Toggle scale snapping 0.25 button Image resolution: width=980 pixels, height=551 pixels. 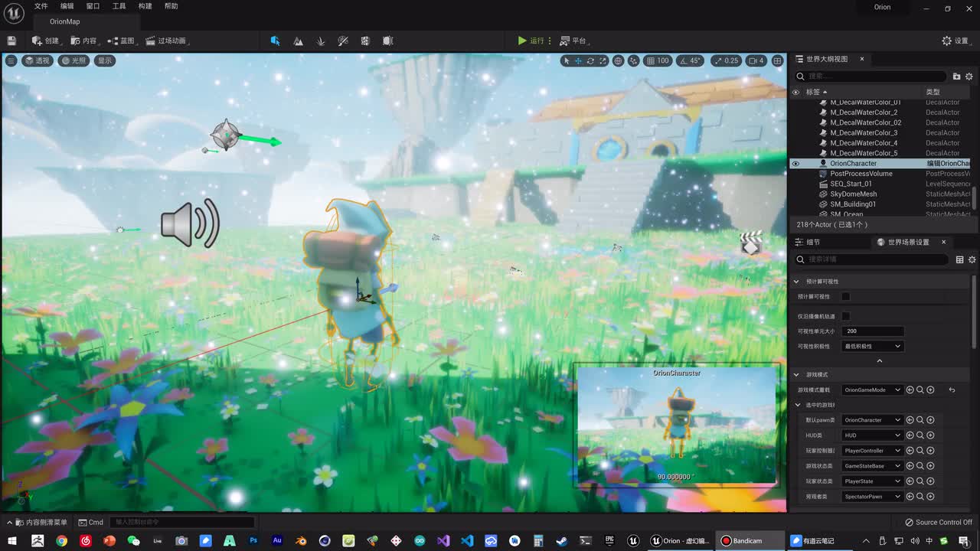click(x=726, y=60)
